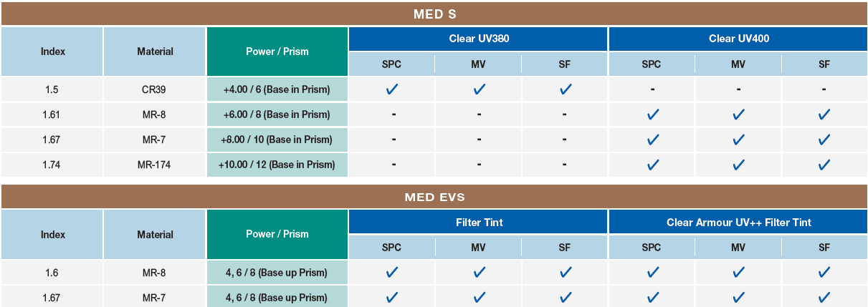Click 1.67 MED S SF Clear UV400 checkmark

[824, 140]
